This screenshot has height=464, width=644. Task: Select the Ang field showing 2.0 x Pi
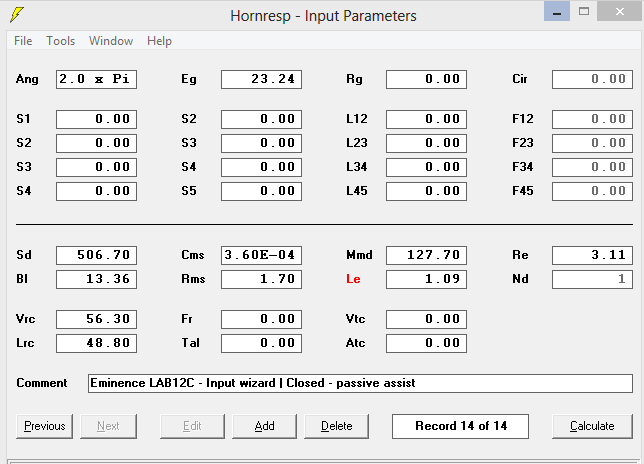[97, 79]
